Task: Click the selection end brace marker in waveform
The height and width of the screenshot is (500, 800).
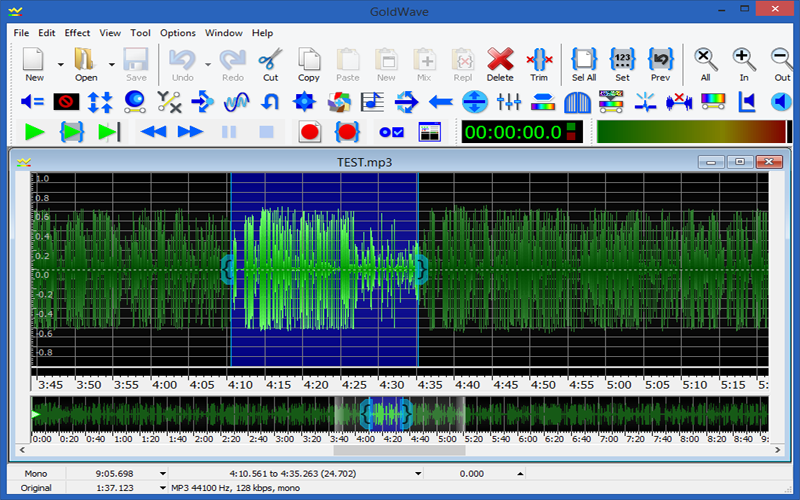Action: coord(421,269)
